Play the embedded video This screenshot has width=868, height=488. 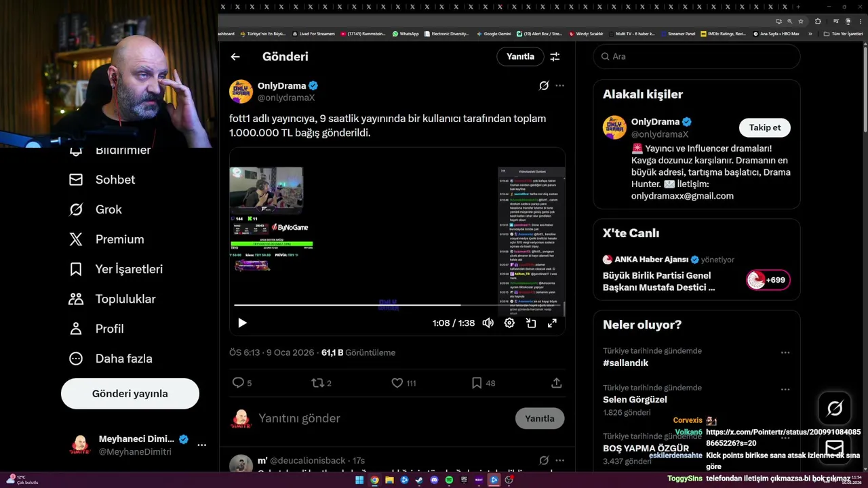click(x=242, y=323)
